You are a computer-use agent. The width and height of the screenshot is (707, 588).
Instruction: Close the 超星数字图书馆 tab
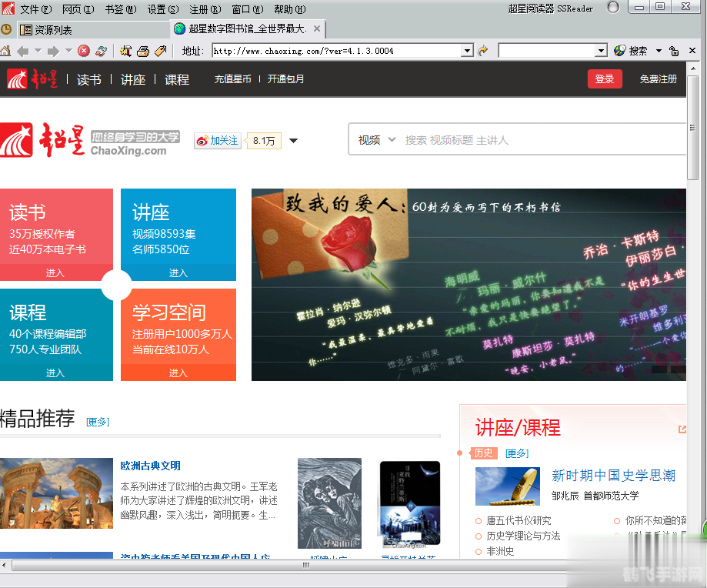(x=317, y=29)
